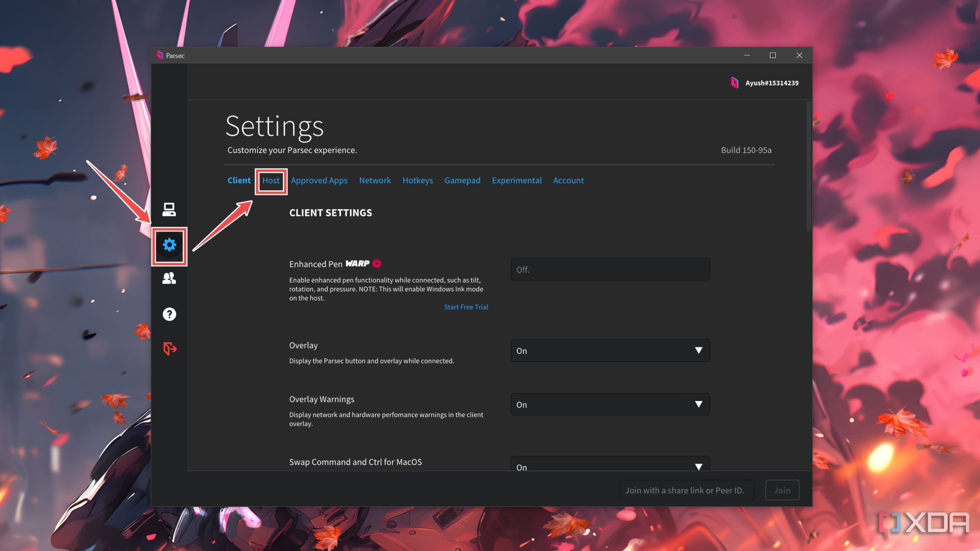The width and height of the screenshot is (980, 551).
Task: Click the user avatar icon top-right
Action: [734, 82]
